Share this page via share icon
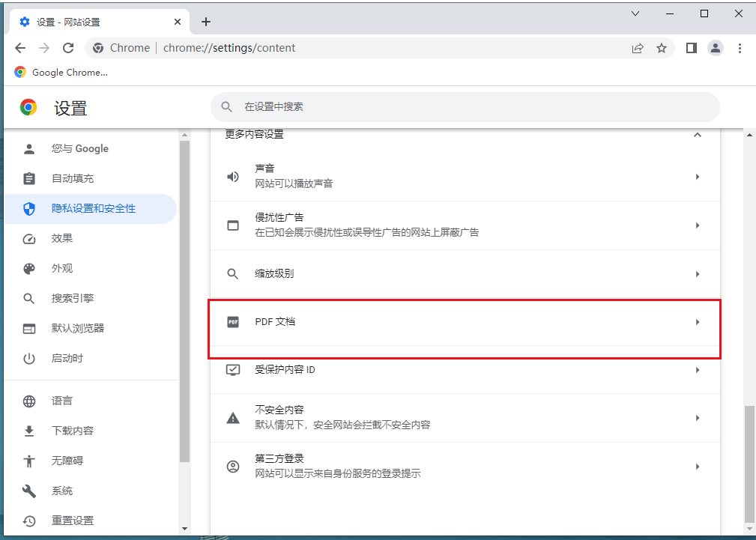This screenshot has height=540, width=756. tap(638, 48)
